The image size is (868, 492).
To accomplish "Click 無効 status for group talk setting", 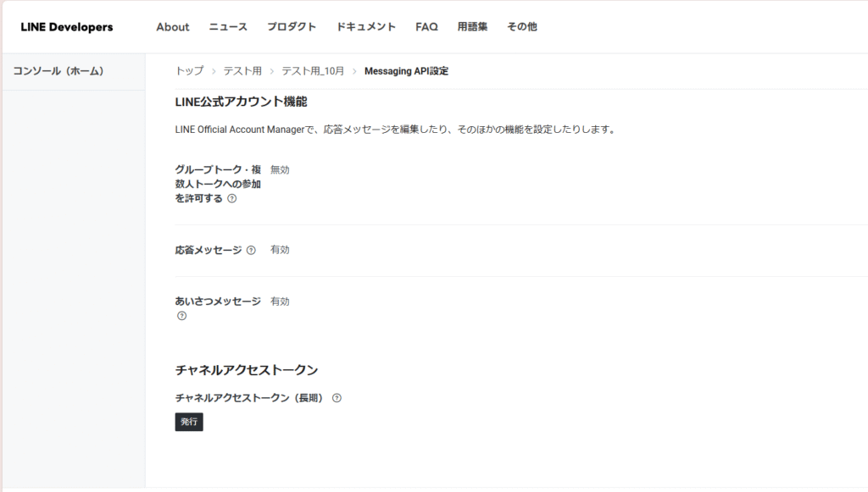I will tap(280, 170).
